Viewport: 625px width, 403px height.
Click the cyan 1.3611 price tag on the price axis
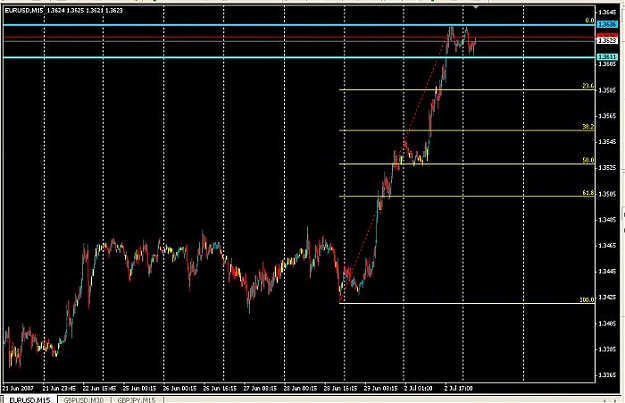607,57
